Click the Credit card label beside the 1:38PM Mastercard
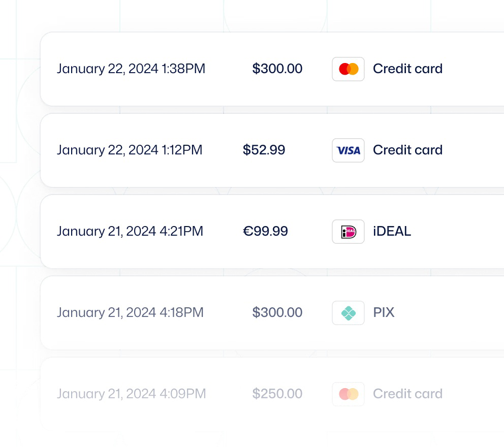This screenshot has width=504, height=447. pos(407,69)
